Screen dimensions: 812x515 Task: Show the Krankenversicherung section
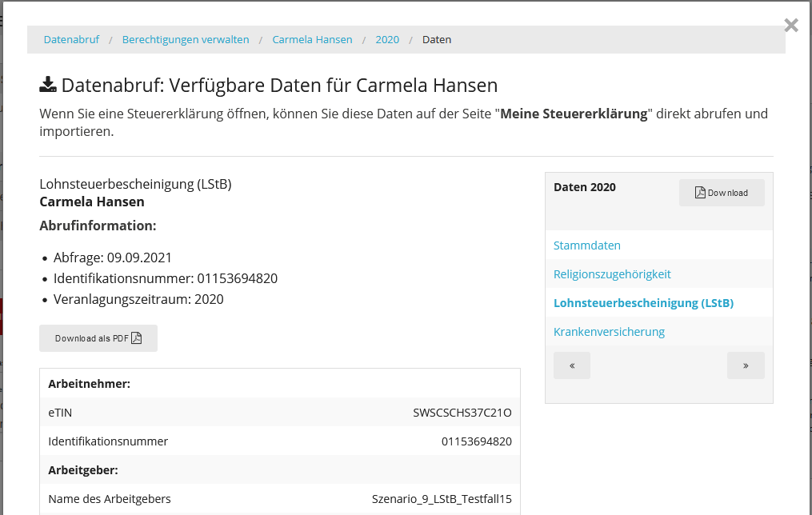[609, 332]
